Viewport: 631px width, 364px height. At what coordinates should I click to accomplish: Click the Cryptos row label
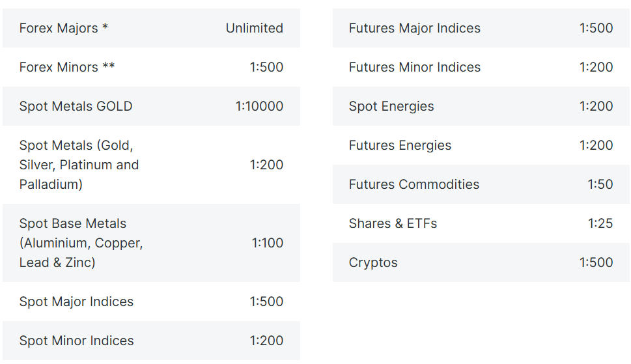373,262
